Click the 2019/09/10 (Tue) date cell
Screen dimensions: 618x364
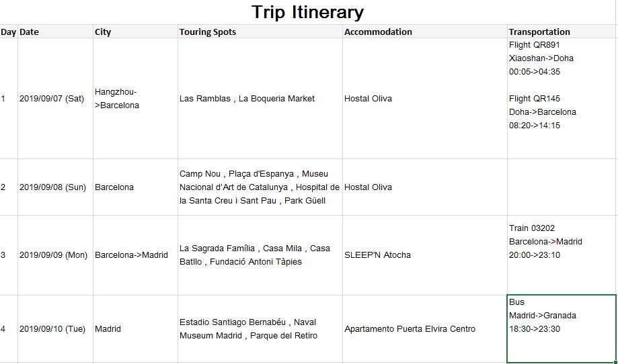[x=55, y=329]
